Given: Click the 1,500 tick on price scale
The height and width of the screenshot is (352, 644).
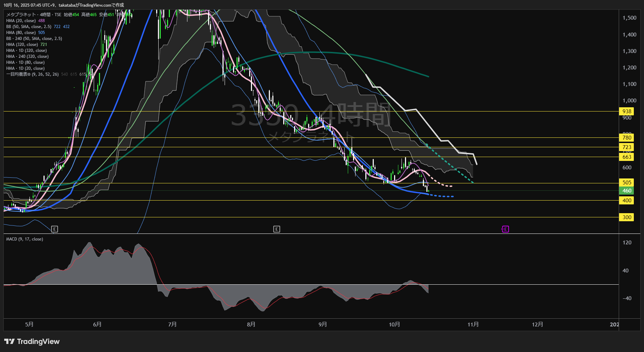Looking at the screenshot, I should pyautogui.click(x=629, y=18).
